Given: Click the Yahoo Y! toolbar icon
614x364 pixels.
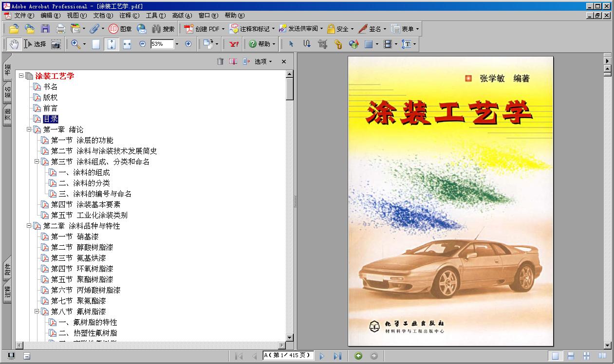Looking at the screenshot, I should click(234, 44).
